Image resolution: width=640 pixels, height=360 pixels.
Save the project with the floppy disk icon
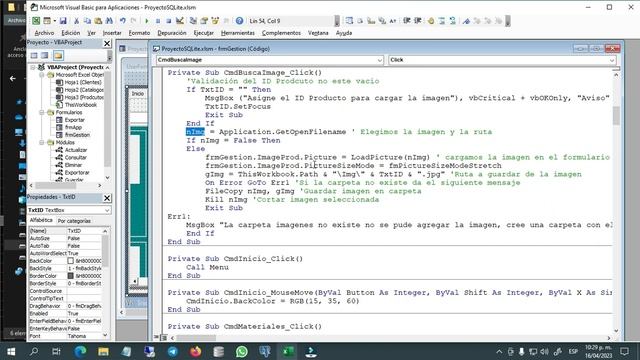[x=63, y=21]
